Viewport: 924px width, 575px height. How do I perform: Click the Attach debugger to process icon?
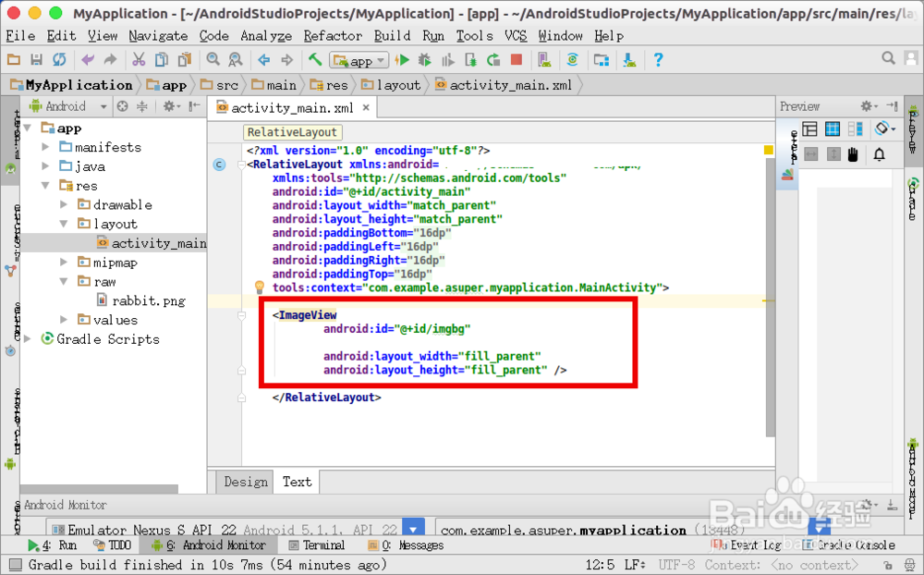pyautogui.click(x=470, y=59)
